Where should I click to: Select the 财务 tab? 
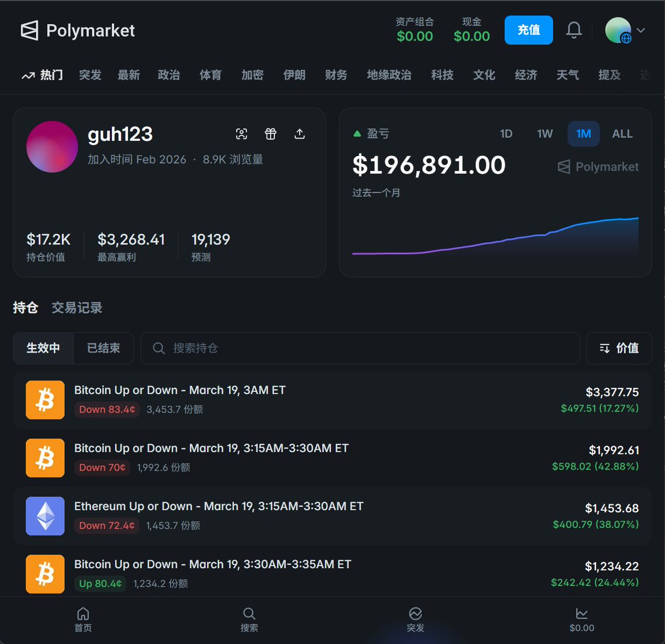(336, 75)
